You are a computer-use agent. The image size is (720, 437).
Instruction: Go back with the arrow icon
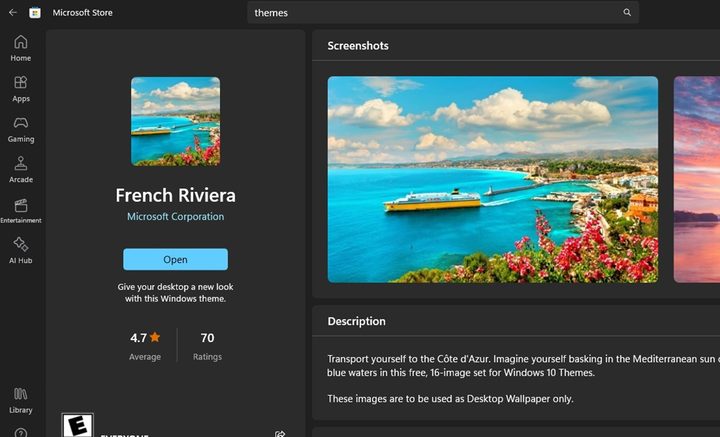coord(13,12)
